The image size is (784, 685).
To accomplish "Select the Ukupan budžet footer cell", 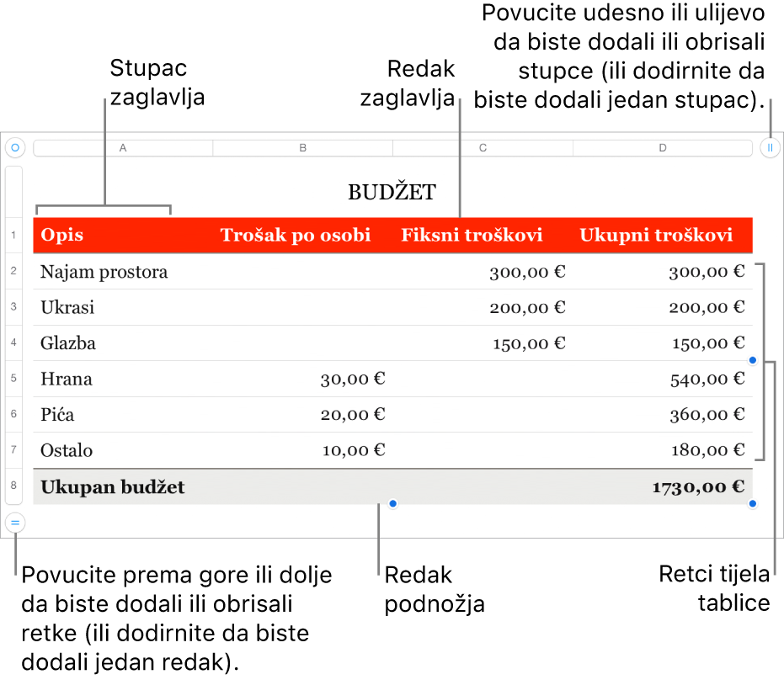I will click(123, 486).
